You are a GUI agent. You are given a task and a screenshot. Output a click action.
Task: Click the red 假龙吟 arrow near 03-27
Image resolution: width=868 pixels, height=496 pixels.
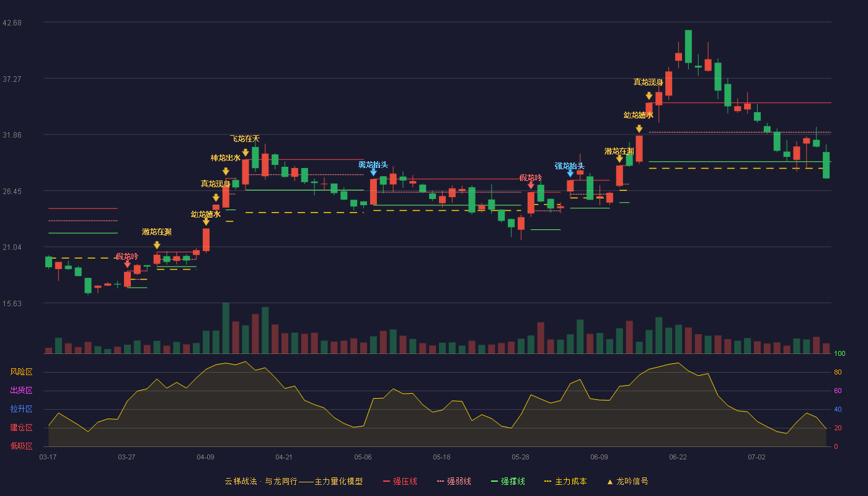[127, 264]
